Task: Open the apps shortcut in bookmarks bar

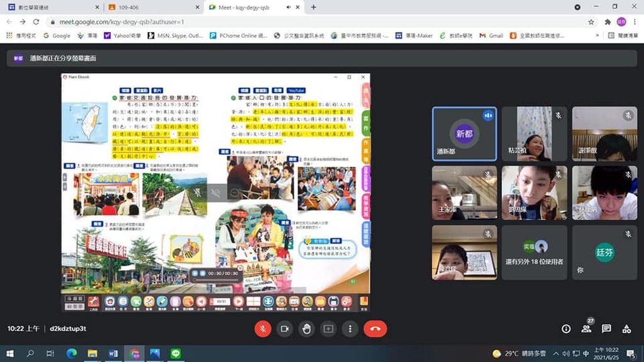Action: 21,36
